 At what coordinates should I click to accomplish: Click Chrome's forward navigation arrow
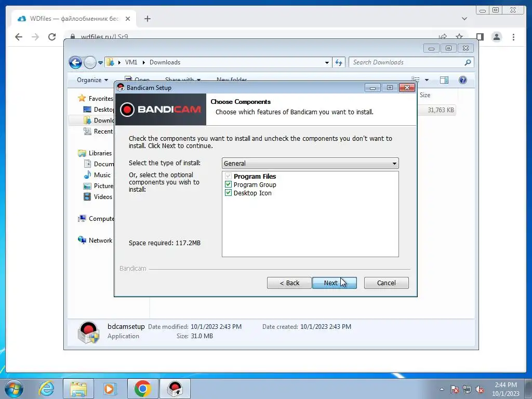click(x=35, y=37)
